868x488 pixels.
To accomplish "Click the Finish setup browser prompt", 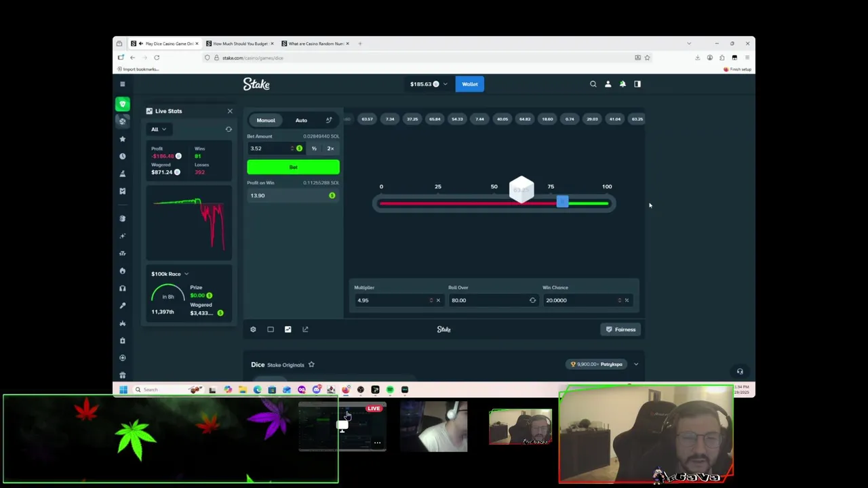I will click(737, 69).
